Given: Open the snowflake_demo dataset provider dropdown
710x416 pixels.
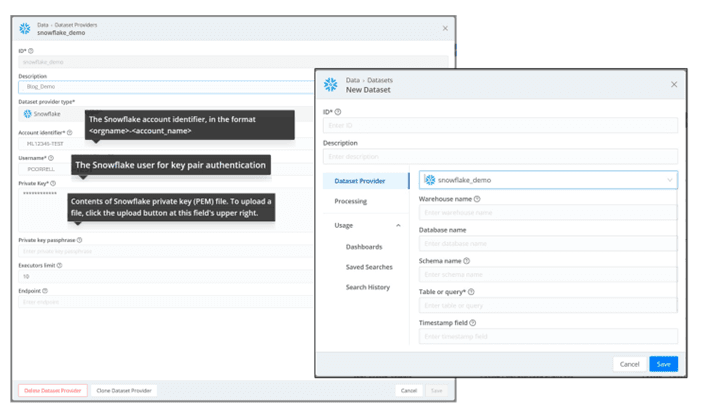Looking at the screenshot, I should click(x=548, y=180).
